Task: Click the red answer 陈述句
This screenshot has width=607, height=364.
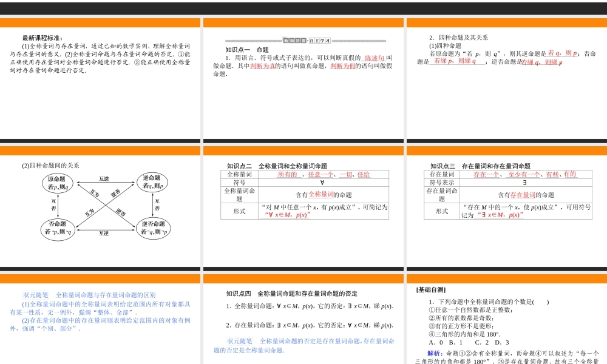Action: (x=375, y=58)
